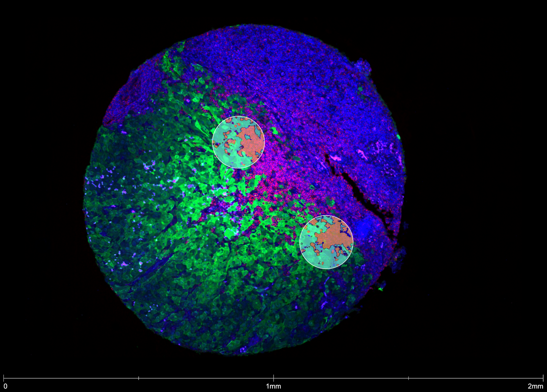Select the upper circular ROI annotation

coord(238,141)
